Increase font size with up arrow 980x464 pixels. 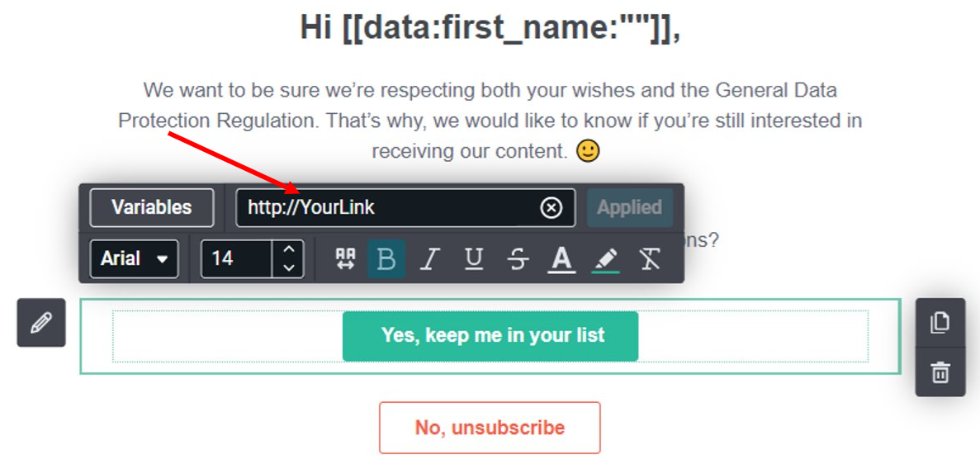[289, 249]
